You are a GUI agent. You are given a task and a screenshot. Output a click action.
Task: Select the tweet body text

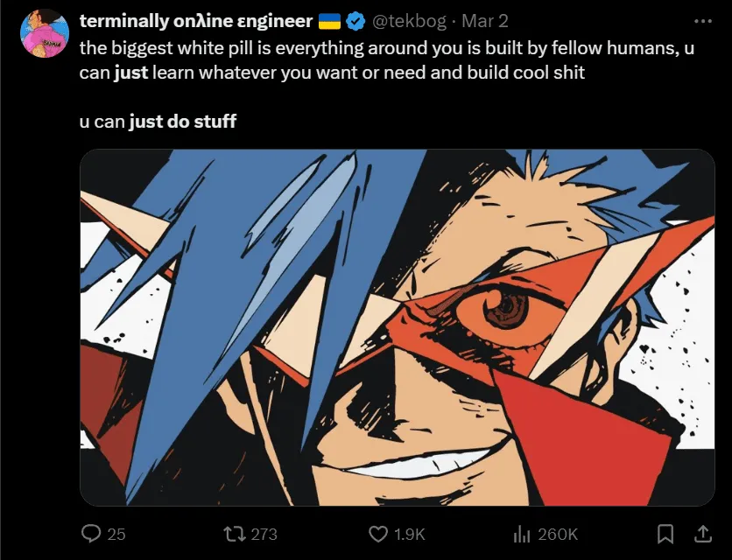click(x=350, y=61)
